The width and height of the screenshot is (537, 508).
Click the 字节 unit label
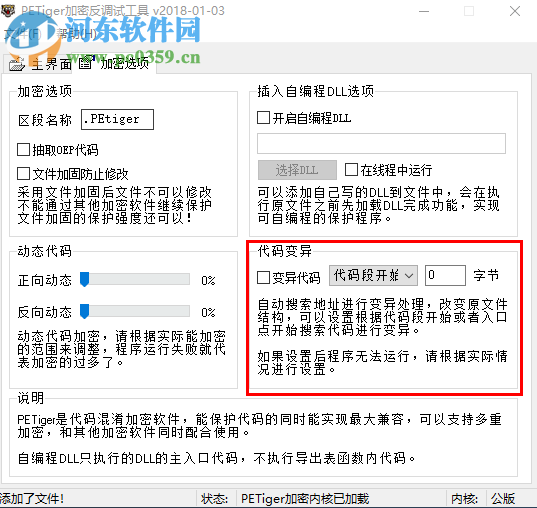point(486,275)
